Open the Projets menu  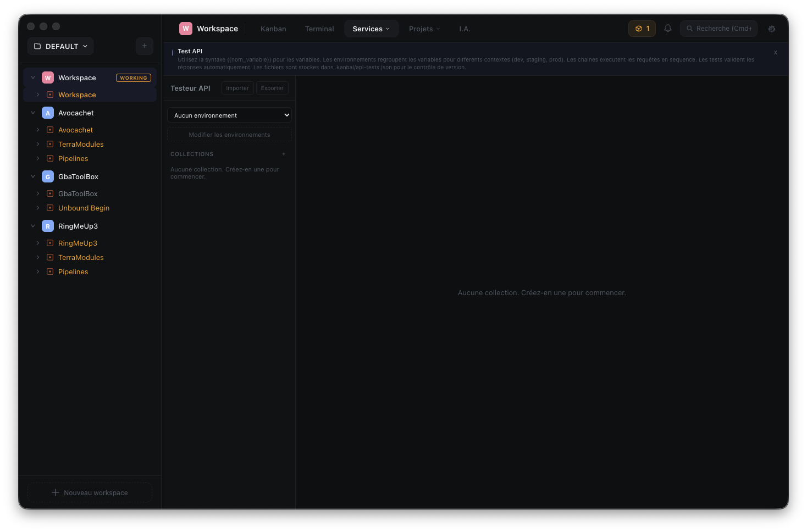click(424, 28)
